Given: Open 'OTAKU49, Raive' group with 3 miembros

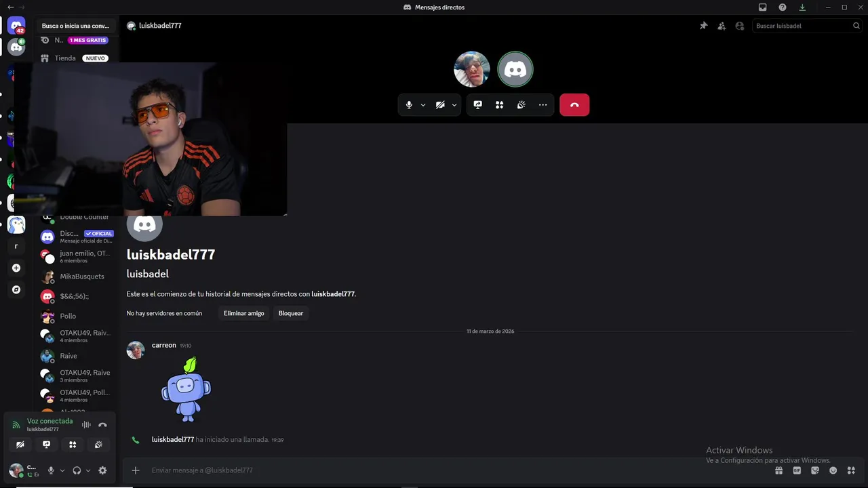Looking at the screenshot, I should point(76,375).
